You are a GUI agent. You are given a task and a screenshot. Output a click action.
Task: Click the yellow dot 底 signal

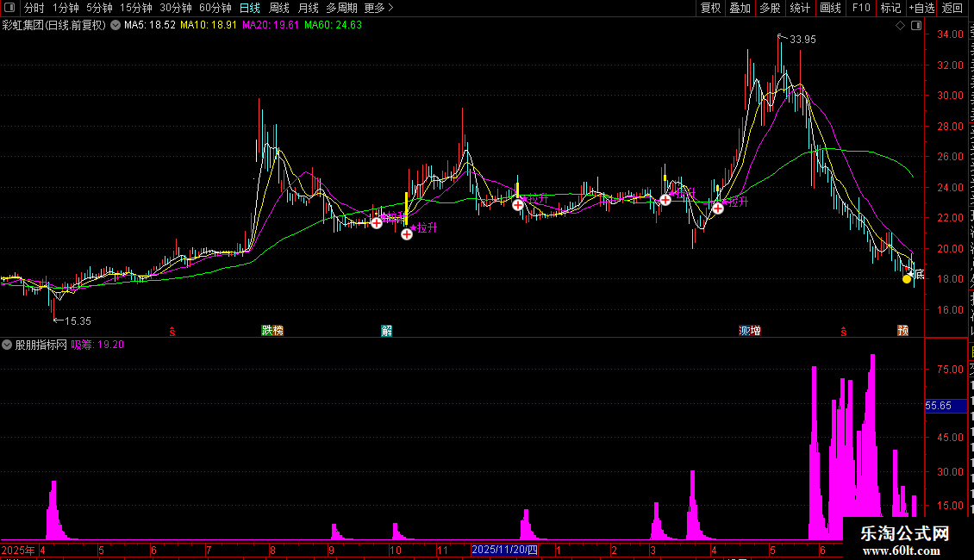click(x=907, y=279)
